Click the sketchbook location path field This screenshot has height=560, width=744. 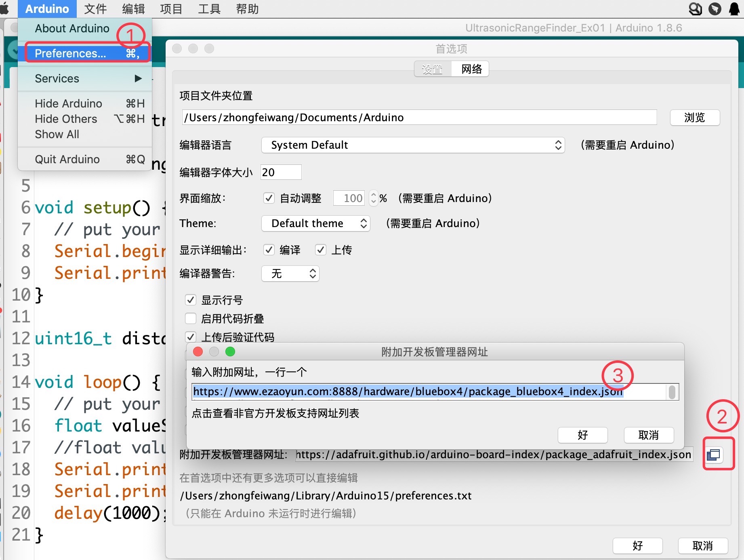coord(419,118)
